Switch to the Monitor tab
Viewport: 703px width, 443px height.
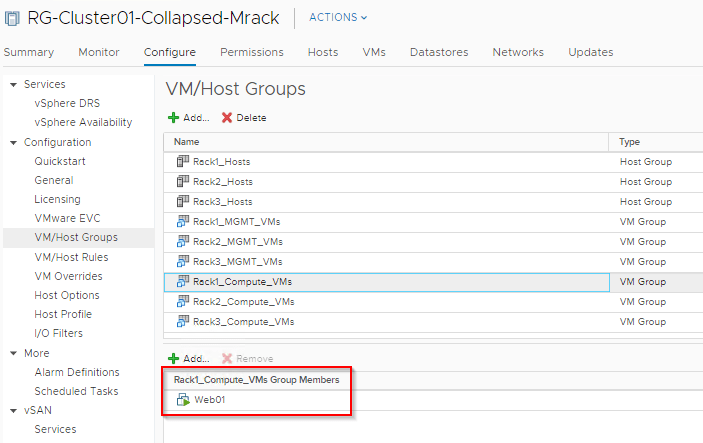click(99, 52)
